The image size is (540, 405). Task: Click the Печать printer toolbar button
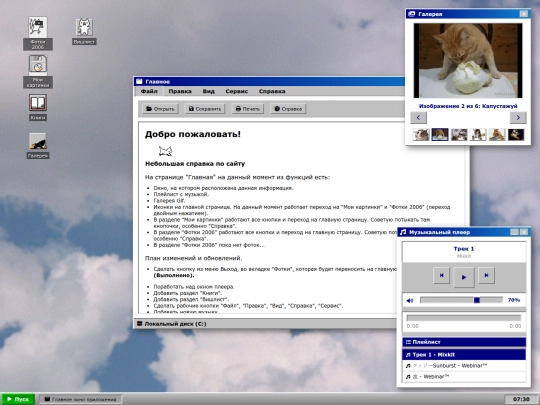(x=248, y=109)
